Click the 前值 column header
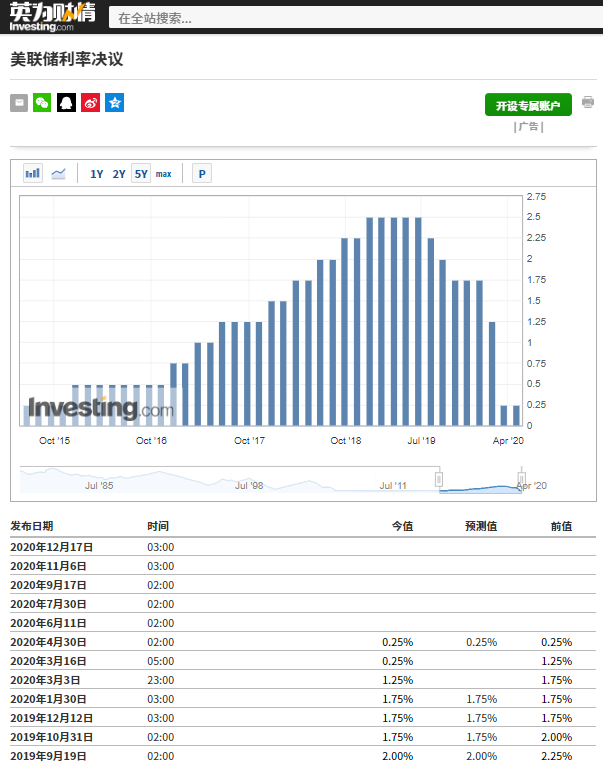The height and width of the screenshot is (771, 603). (561, 526)
